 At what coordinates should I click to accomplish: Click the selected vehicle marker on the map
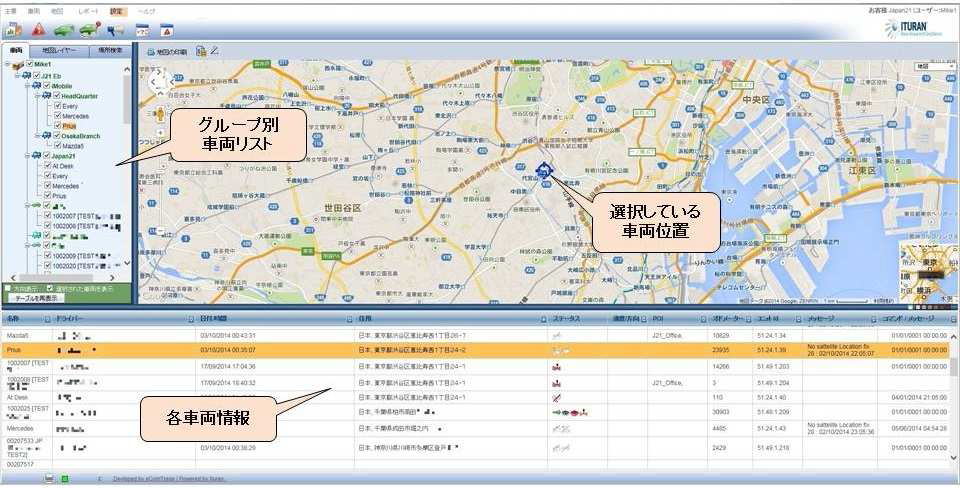coord(544,172)
